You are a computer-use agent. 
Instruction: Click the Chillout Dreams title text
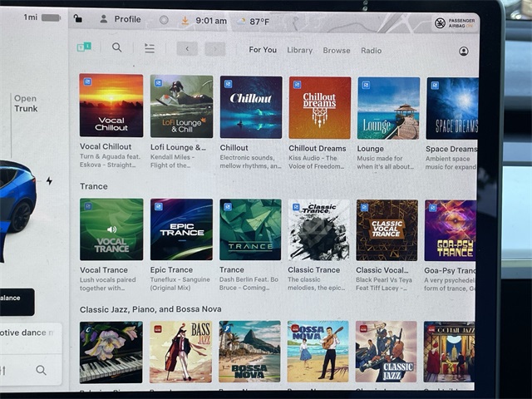[x=318, y=148]
